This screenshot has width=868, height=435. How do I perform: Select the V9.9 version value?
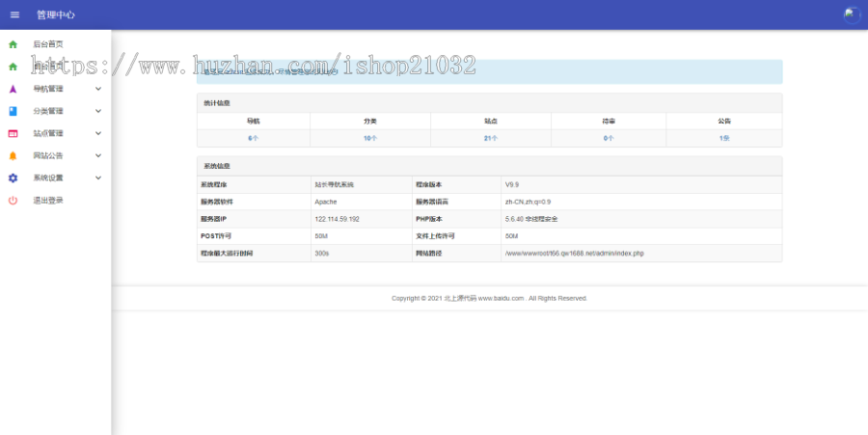[512, 185]
